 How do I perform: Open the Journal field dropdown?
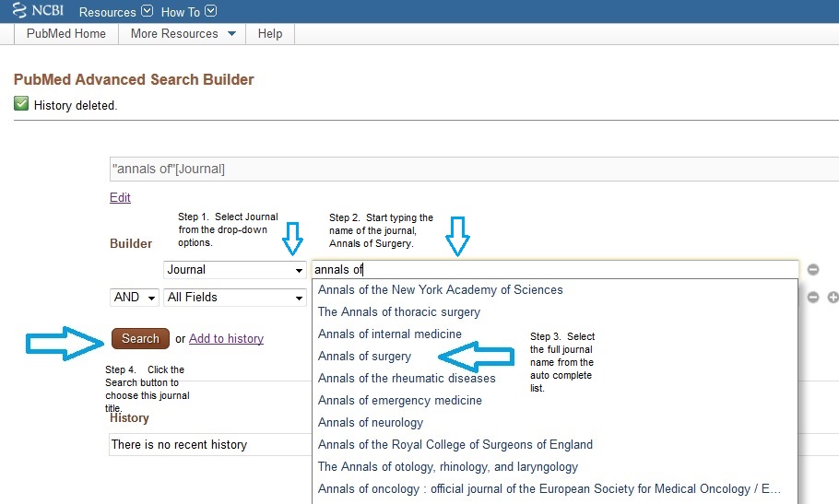click(x=235, y=269)
